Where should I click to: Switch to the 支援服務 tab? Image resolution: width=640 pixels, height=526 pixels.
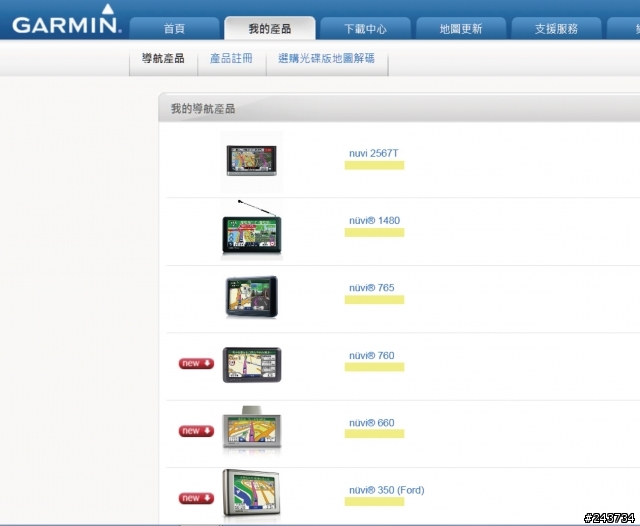click(556, 29)
